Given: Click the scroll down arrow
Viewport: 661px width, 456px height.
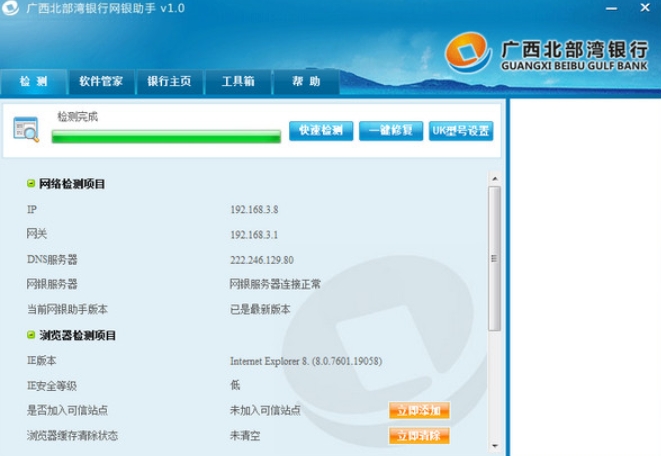Looking at the screenshot, I should tap(495, 445).
